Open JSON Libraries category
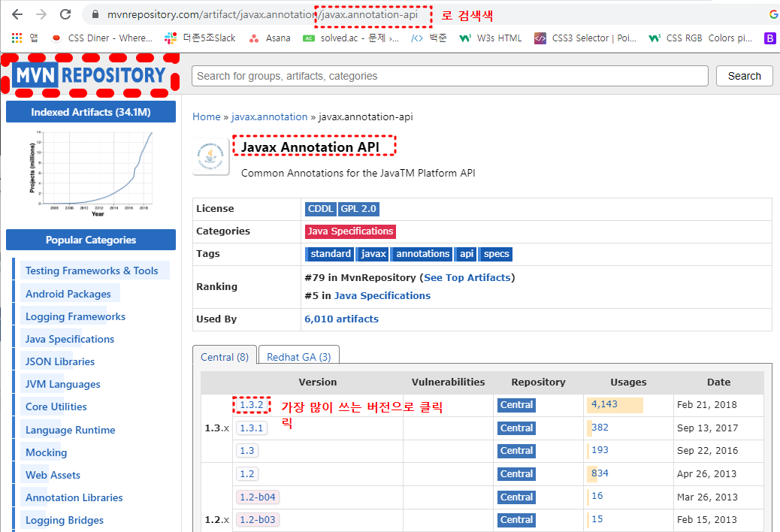This screenshot has height=532, width=780. [60, 361]
